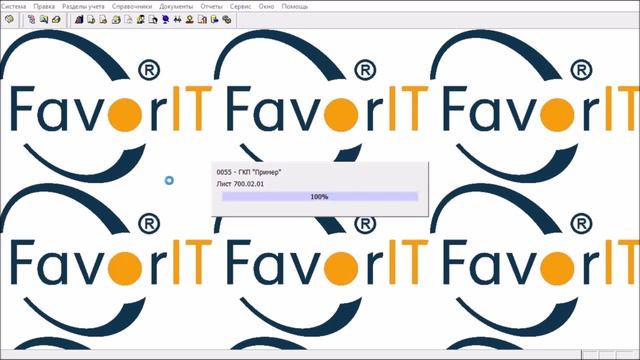The image size is (640, 360).
Task: Click the '0055 - ГКП "Пример"' dialog text
Action: 249,172
